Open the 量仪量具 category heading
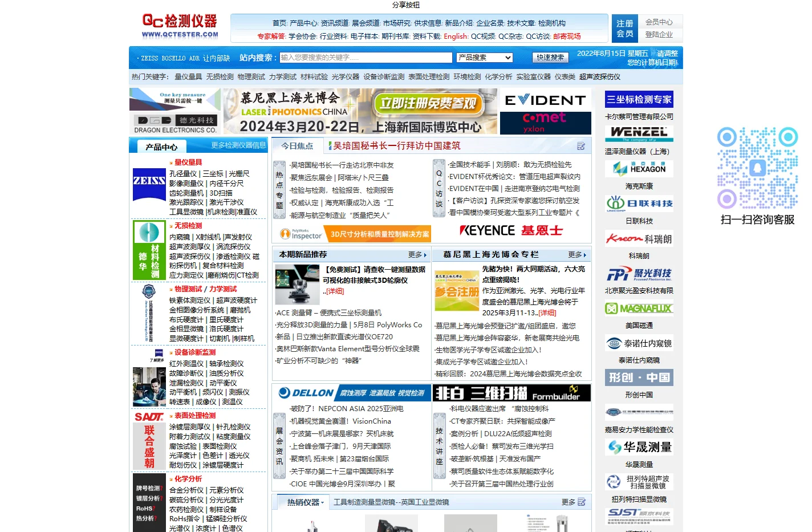This screenshot has width=812, height=532. (x=188, y=163)
